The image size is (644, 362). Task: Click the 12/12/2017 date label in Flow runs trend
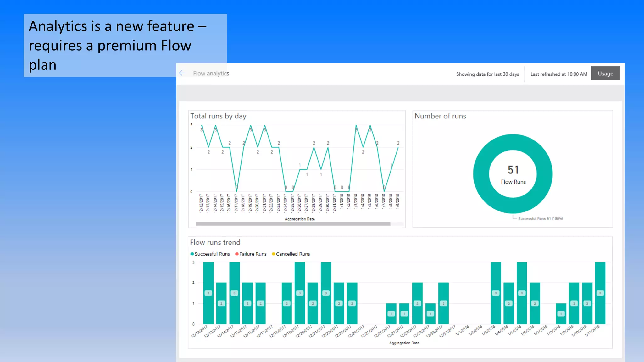coord(199,332)
